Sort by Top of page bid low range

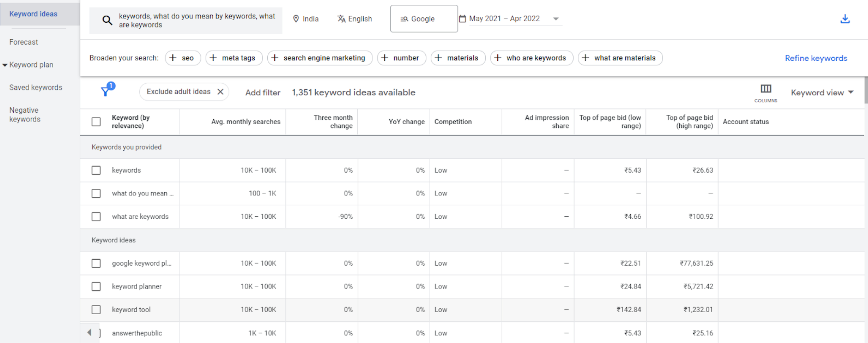[610, 121]
